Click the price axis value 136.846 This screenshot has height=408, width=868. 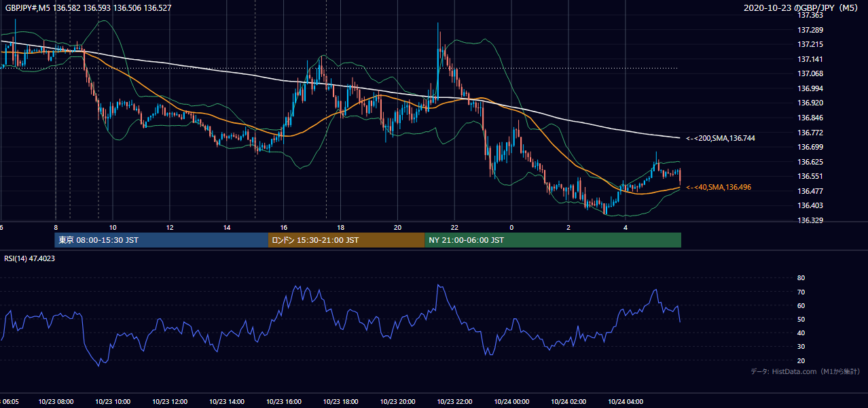click(x=810, y=118)
